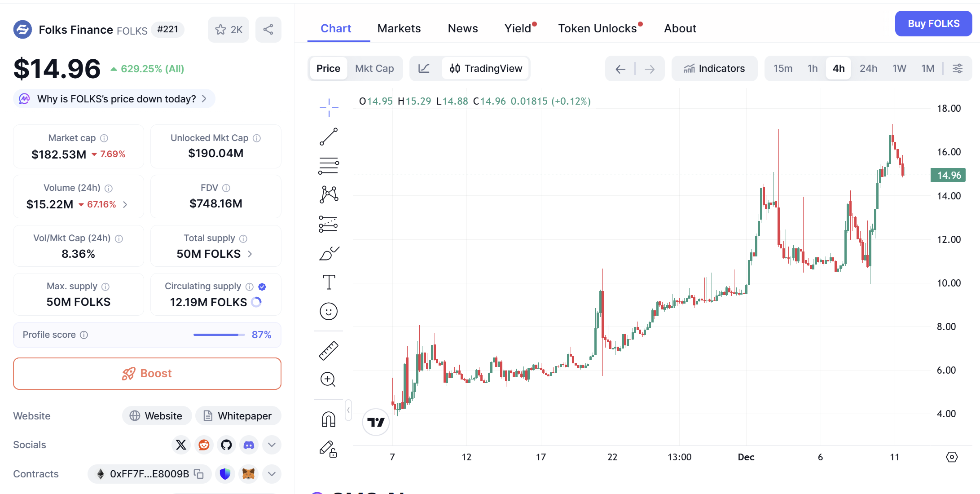The image size is (980, 494).
Task: Expand Total supply 50M FOLKS details
Action: [250, 254]
